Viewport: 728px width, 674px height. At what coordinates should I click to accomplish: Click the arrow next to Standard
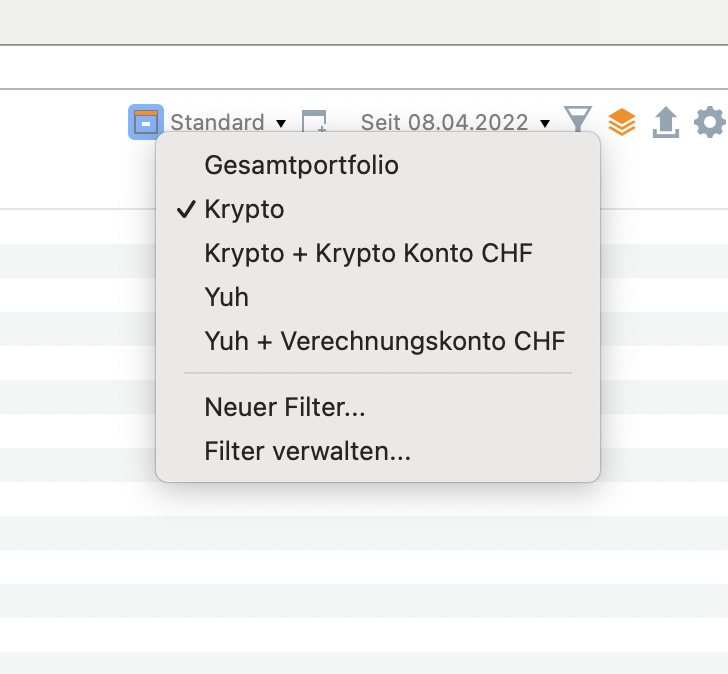click(281, 123)
